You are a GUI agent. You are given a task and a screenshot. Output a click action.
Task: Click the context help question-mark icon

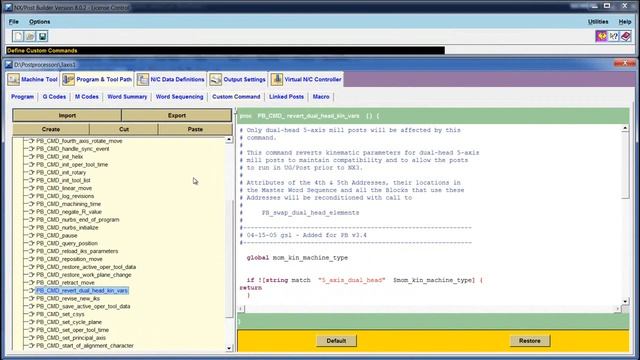[613, 36]
